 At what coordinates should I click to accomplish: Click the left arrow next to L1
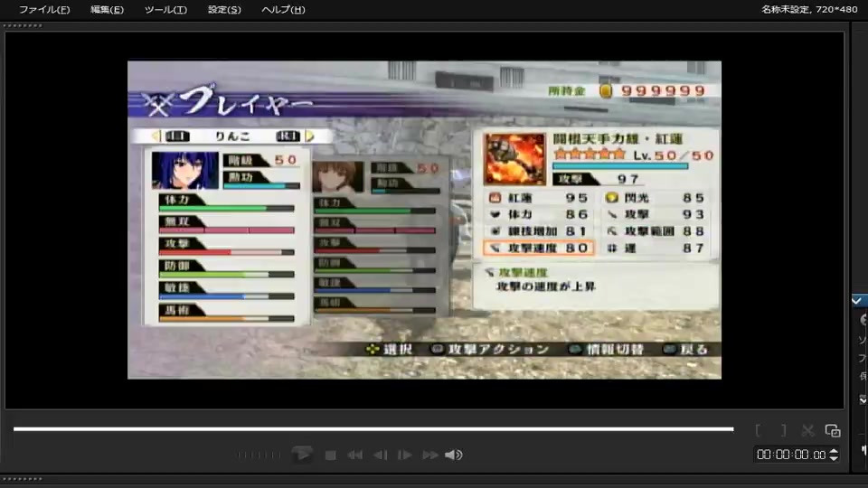click(156, 136)
